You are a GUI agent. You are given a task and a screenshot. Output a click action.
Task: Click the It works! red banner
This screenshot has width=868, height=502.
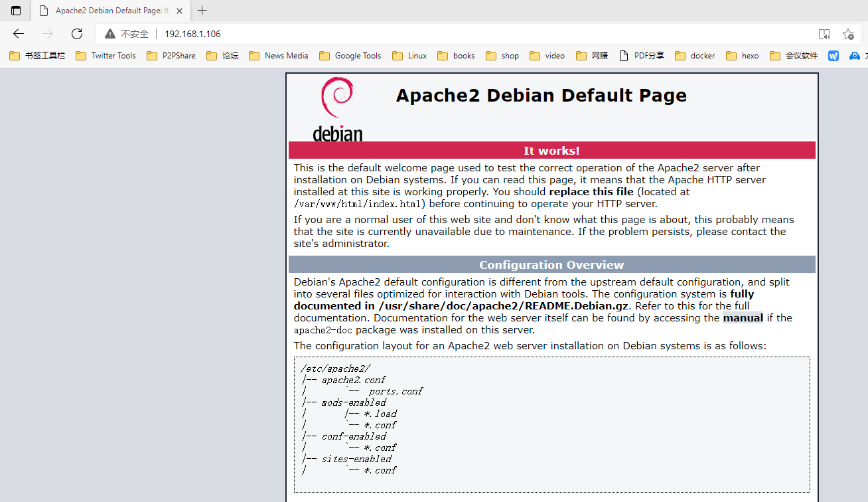[551, 151]
